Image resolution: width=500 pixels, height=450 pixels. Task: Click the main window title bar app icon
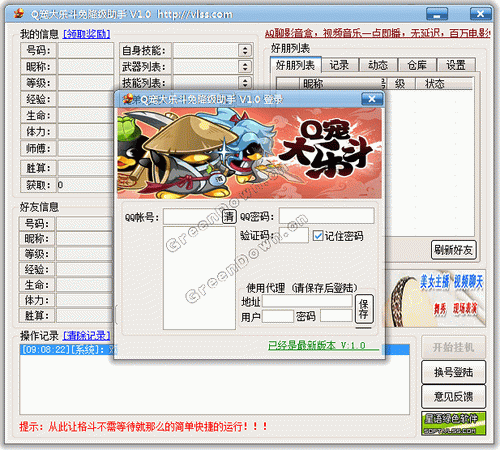[x=19, y=14]
